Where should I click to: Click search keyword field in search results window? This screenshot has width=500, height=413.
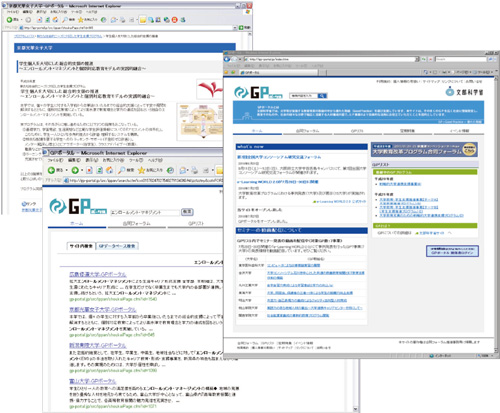pyautogui.click(x=145, y=212)
